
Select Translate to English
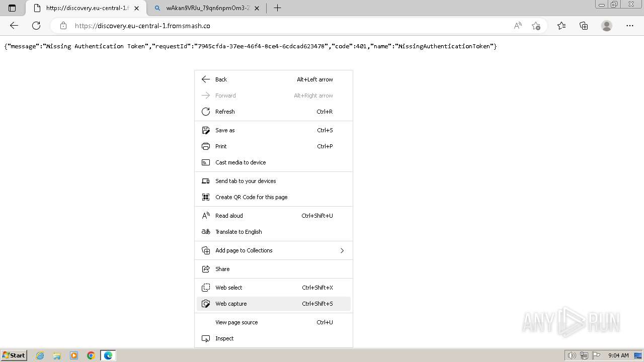pos(274,232)
